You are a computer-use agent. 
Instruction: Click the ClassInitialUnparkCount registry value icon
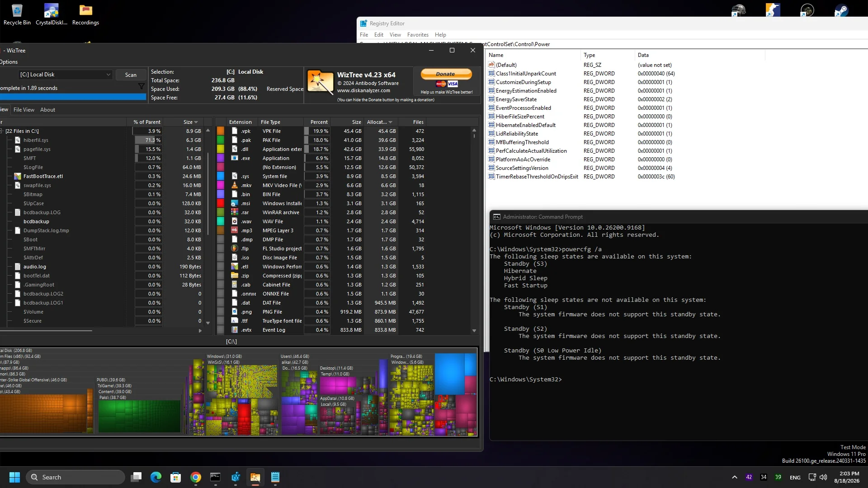[491, 74]
